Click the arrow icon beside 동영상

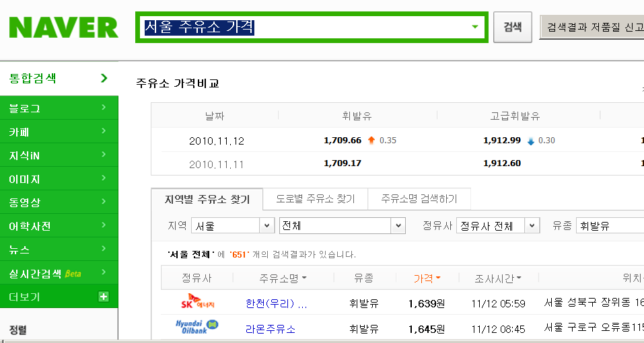click(104, 201)
